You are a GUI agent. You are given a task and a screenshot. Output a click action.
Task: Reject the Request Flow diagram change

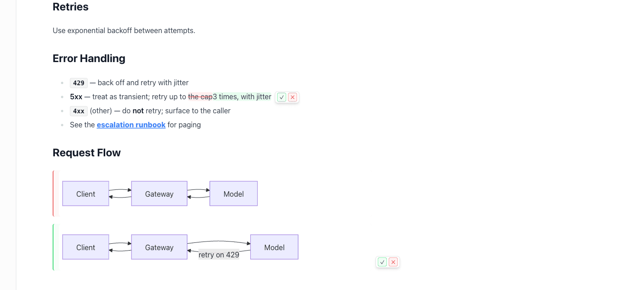393,262
